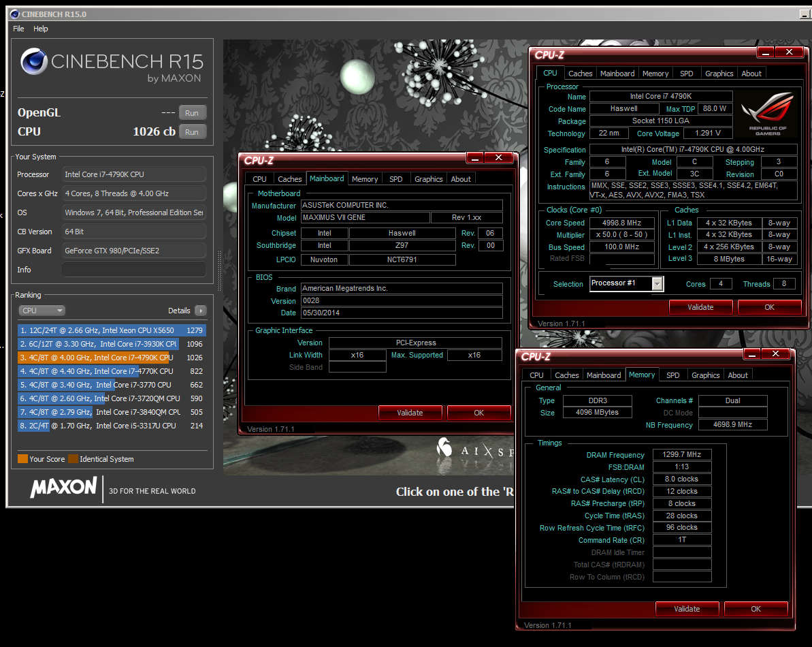
Task: Click the Intel Core i7 4790K name field
Action: point(661,96)
